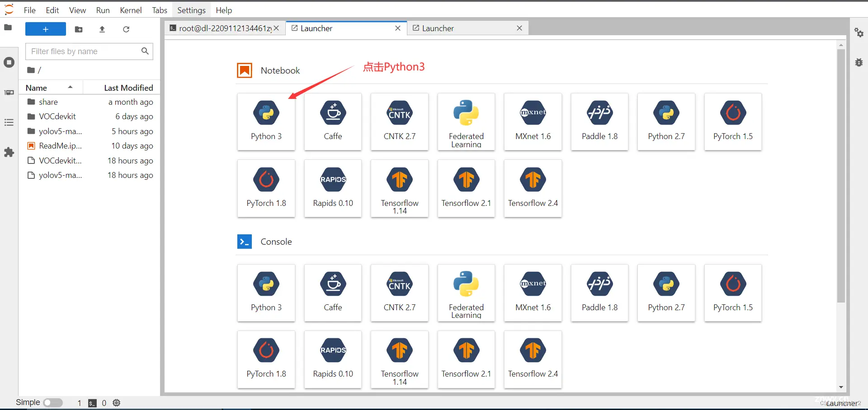
Task: Upload files to the file browser
Action: click(102, 29)
